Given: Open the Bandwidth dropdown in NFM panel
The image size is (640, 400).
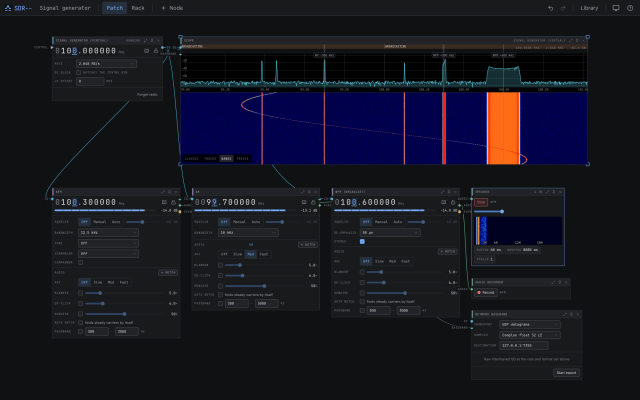Looking at the screenshot, I should (108, 233).
